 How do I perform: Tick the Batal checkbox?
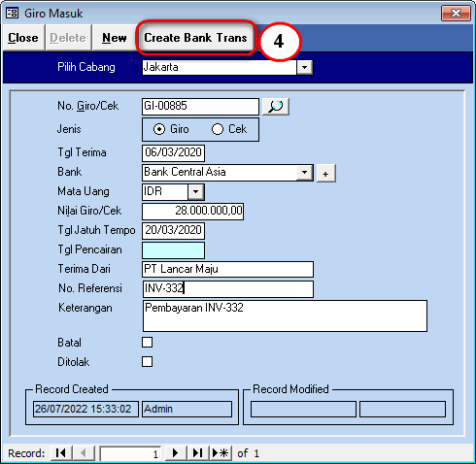(x=147, y=343)
